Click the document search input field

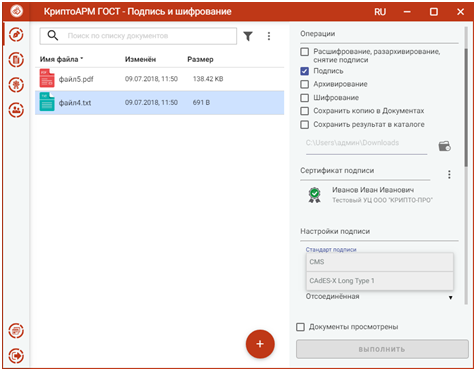[x=138, y=36]
